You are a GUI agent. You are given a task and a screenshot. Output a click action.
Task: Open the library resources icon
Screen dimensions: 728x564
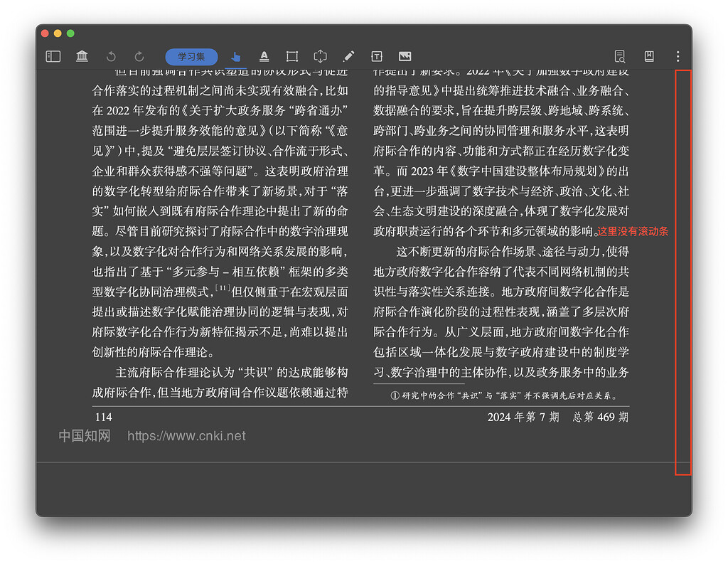[82, 56]
